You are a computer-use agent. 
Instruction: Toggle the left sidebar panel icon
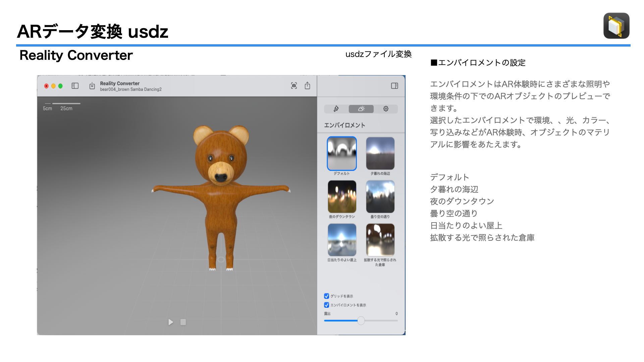click(75, 86)
